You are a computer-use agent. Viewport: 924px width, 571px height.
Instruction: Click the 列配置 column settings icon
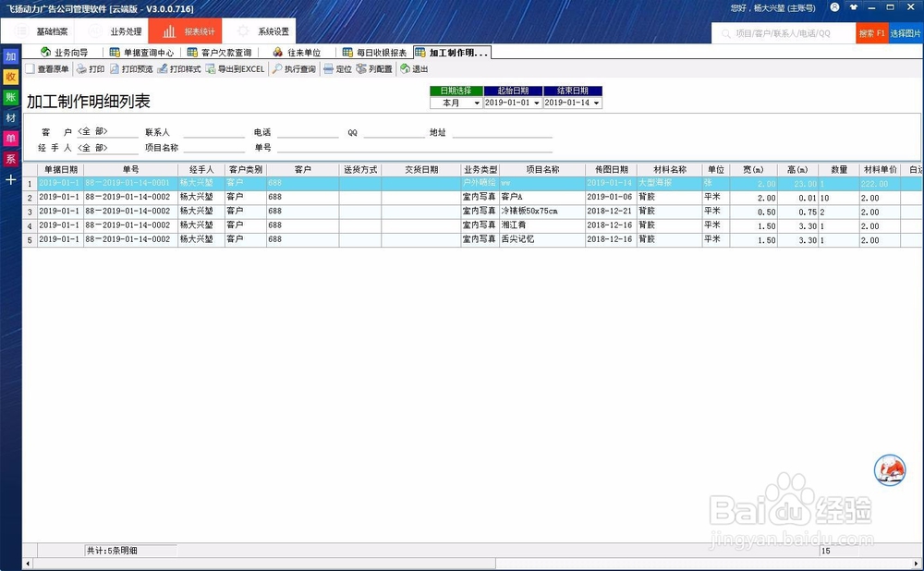pyautogui.click(x=361, y=69)
